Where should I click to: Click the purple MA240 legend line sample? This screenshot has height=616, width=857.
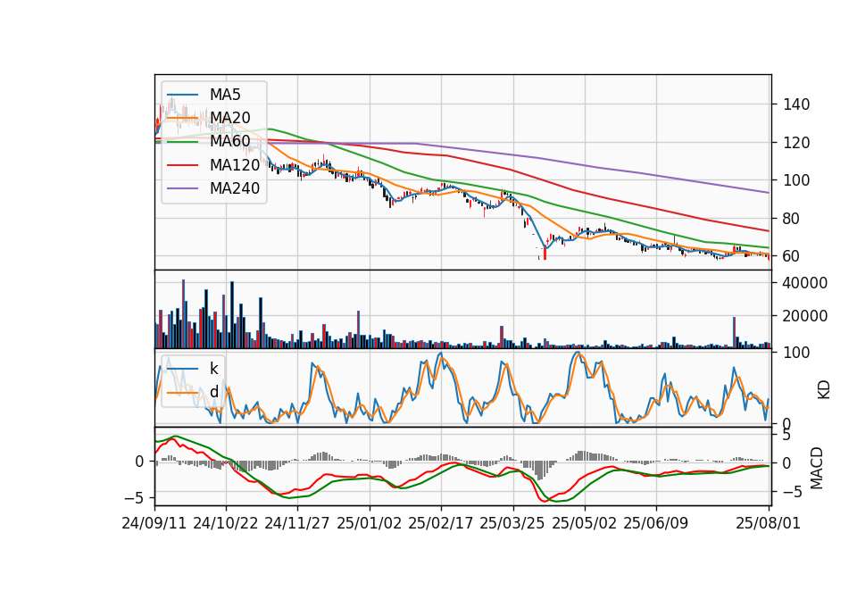click(x=182, y=189)
